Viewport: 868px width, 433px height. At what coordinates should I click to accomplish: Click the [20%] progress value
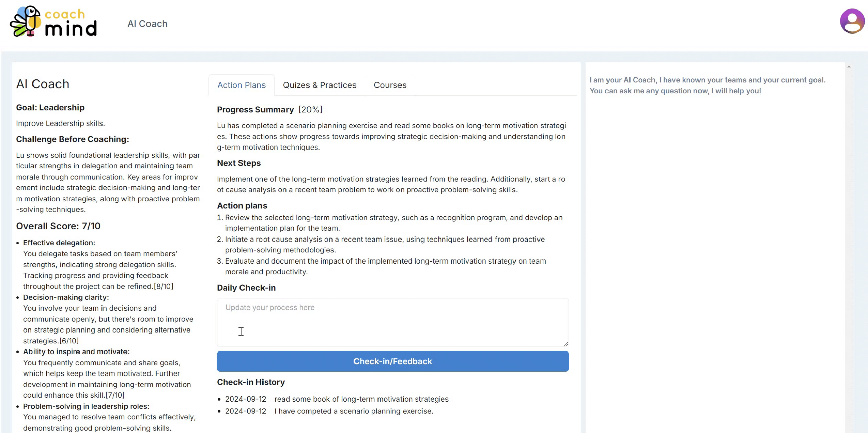click(x=310, y=110)
